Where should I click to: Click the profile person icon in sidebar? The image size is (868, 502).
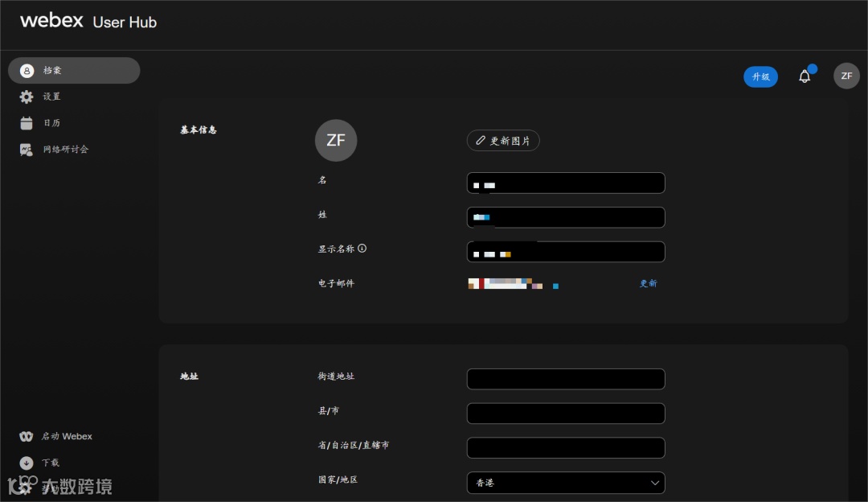[27, 71]
